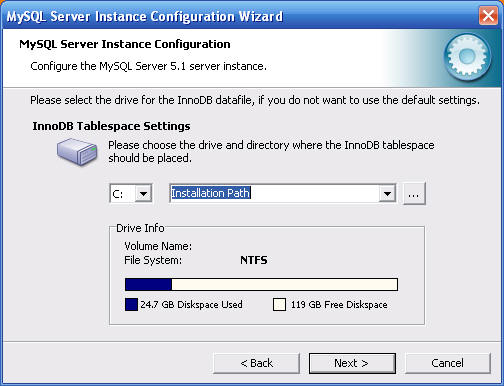The width and height of the screenshot is (504, 386).
Task: Click the 'File System:' label
Action: [153, 260]
